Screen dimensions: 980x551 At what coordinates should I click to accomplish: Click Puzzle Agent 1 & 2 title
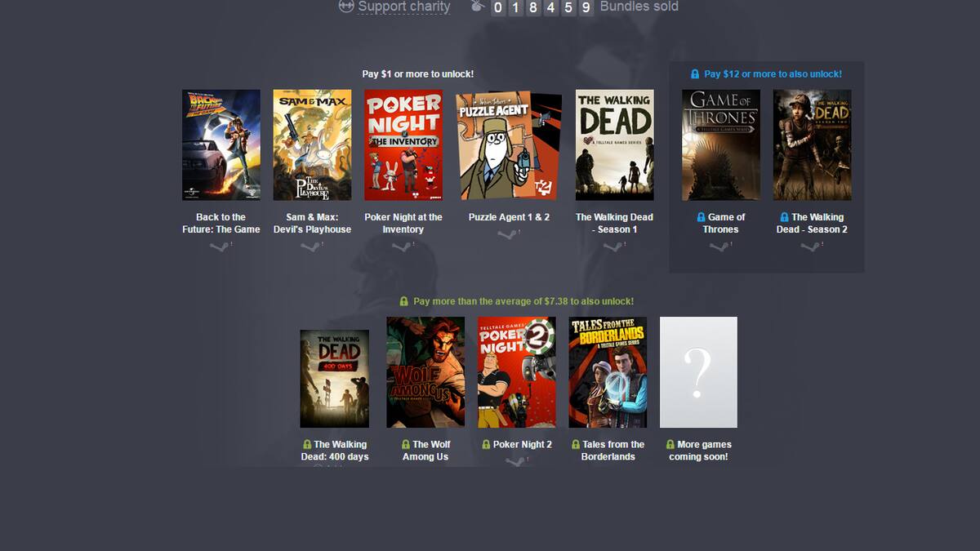[509, 217]
